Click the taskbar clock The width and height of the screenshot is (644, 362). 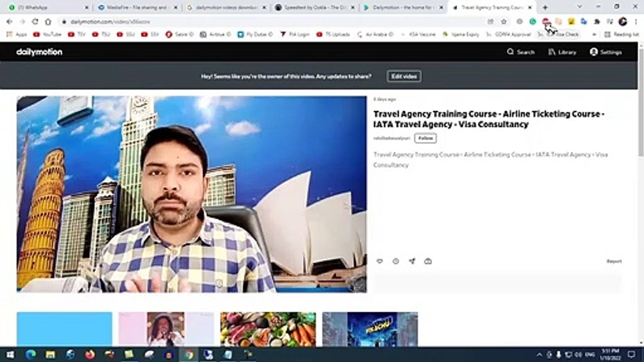tap(609, 354)
